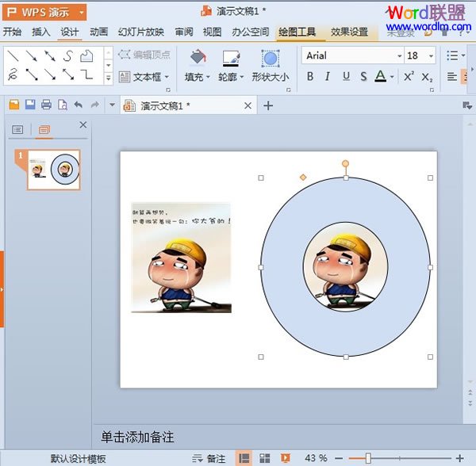The width and height of the screenshot is (476, 466).
Task: Open print preview icon
Action: pyautogui.click(x=62, y=105)
